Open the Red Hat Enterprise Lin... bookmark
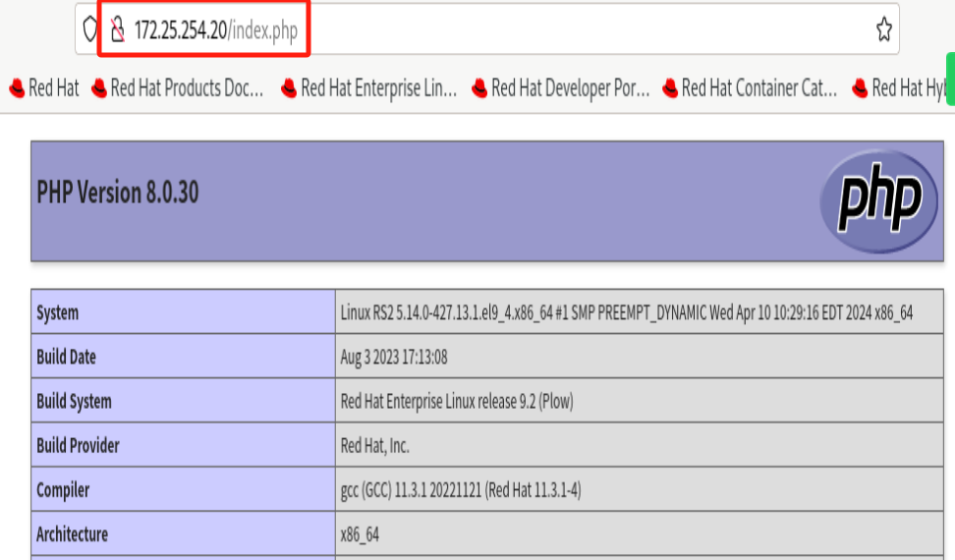Screen dimensions: 955x560 [x=369, y=88]
